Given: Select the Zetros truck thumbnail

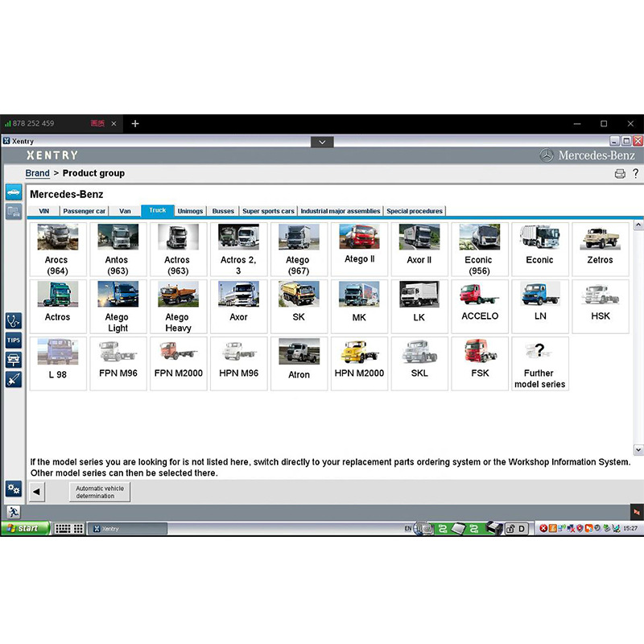Looking at the screenshot, I should (x=600, y=250).
